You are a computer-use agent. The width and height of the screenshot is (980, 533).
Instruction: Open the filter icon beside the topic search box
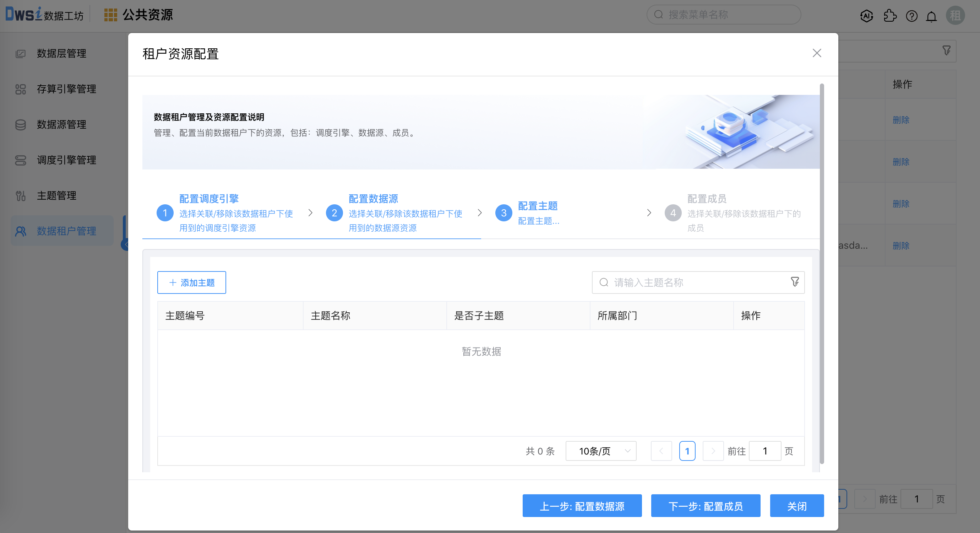click(x=794, y=282)
